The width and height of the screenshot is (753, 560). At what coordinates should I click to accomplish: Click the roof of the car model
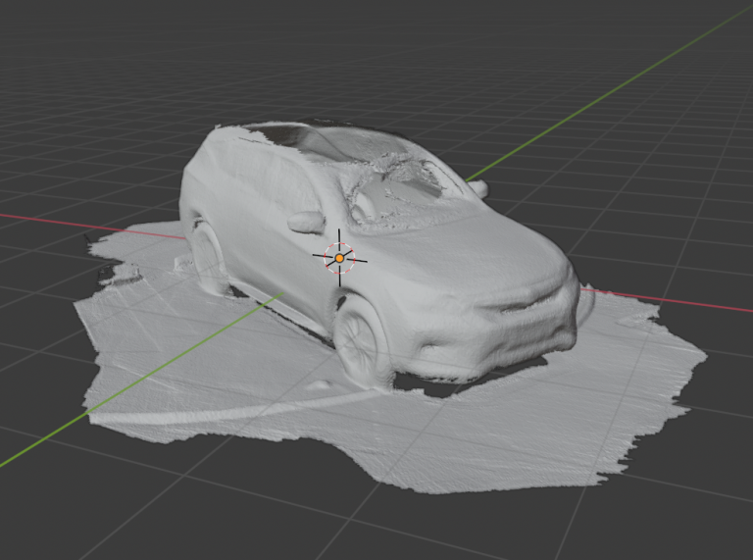click(294, 137)
